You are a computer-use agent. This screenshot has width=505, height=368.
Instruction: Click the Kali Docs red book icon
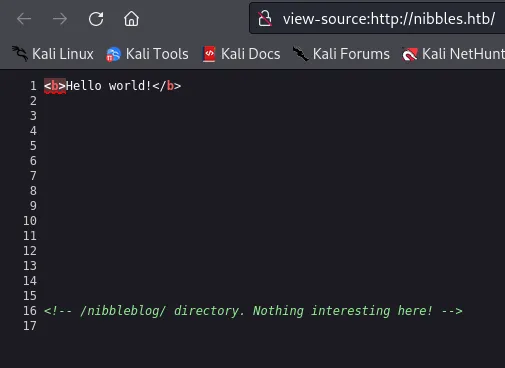click(x=209, y=54)
